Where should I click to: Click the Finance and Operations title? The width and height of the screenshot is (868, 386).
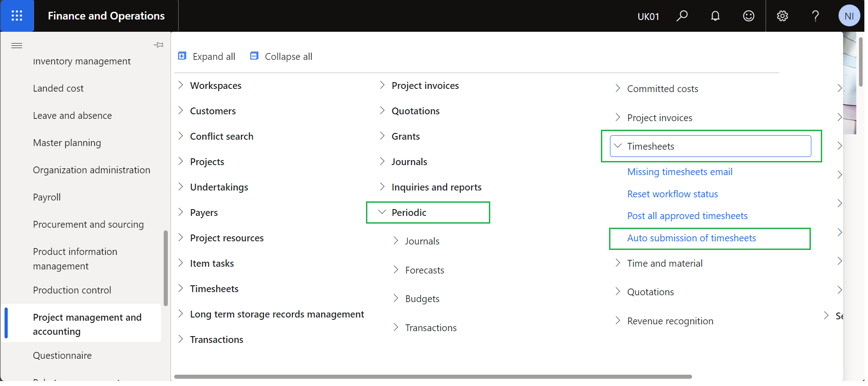pyautogui.click(x=106, y=16)
